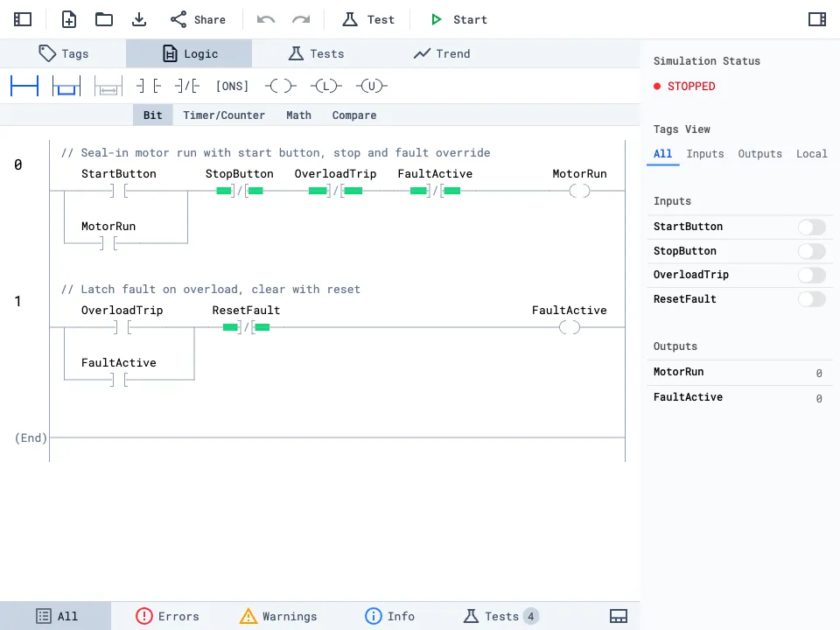The image size is (840, 630).
Task: Add a normally closed contact instruction
Action: pyautogui.click(x=186, y=86)
